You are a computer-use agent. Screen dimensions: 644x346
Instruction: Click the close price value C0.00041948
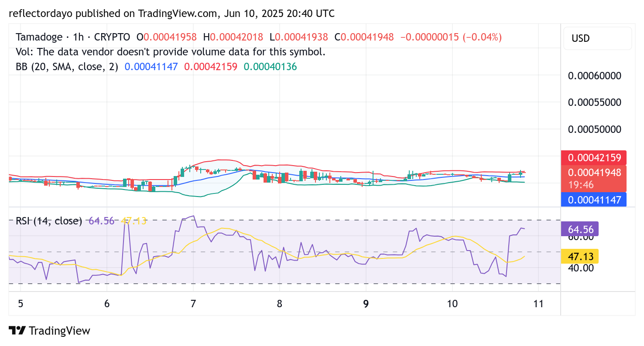point(364,37)
